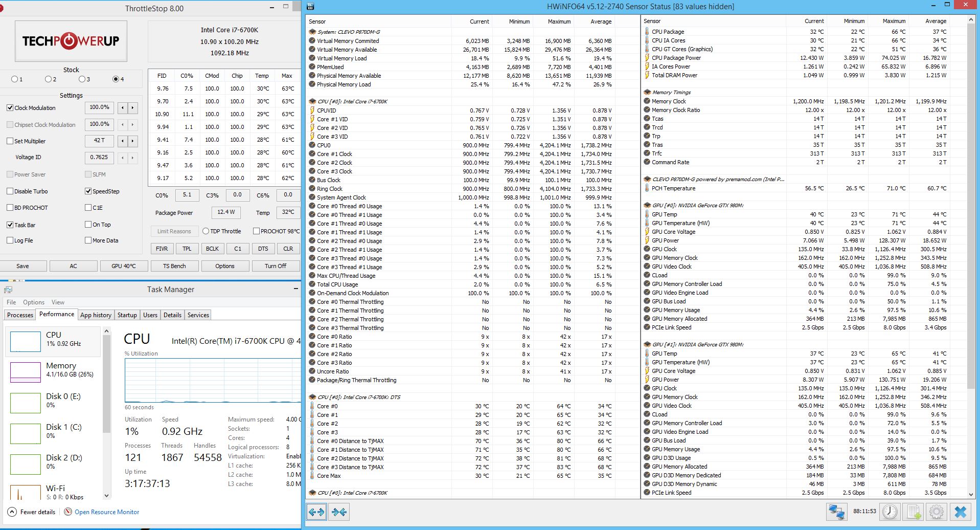980x530 pixels.
Task: Click GPU [#0] GTX 980M group icon
Action: 647,206
